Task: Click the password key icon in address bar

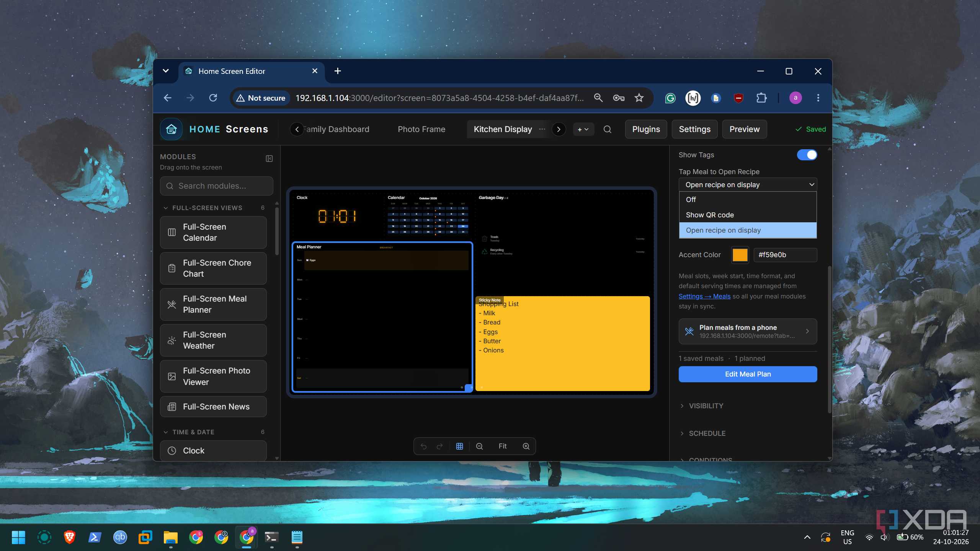Action: 619,98
